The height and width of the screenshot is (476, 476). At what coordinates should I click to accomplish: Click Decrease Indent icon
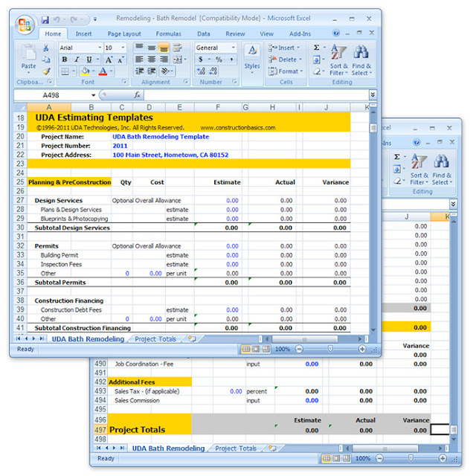tap(139, 71)
